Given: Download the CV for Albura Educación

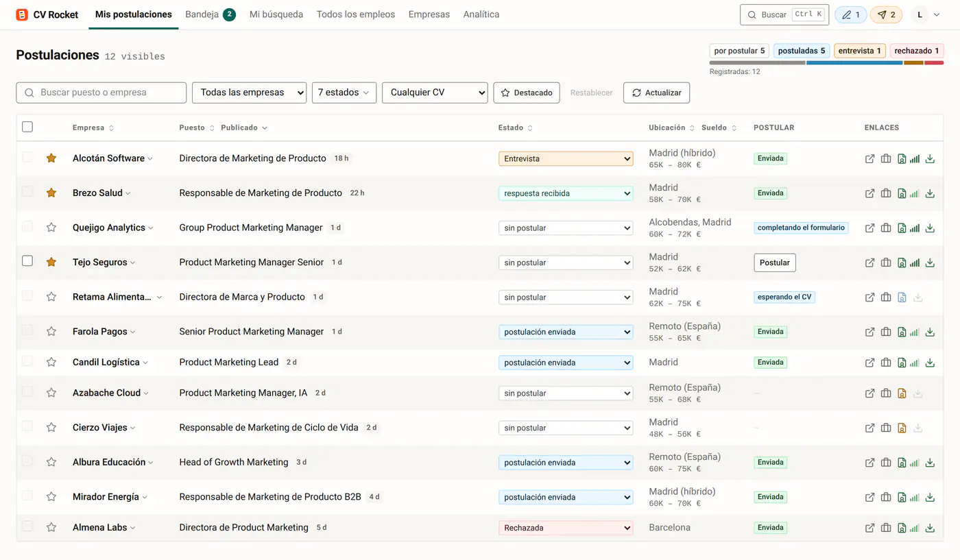Looking at the screenshot, I should (930, 463).
